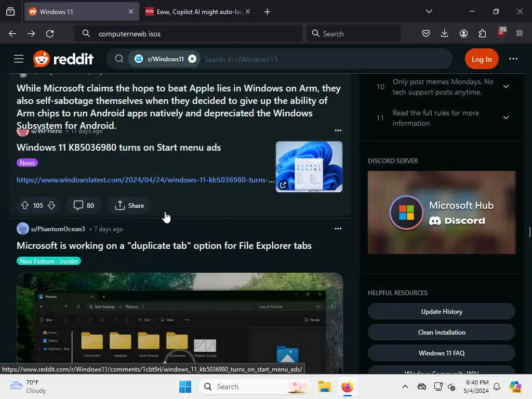Open the windowslatest.com article link

tap(145, 180)
